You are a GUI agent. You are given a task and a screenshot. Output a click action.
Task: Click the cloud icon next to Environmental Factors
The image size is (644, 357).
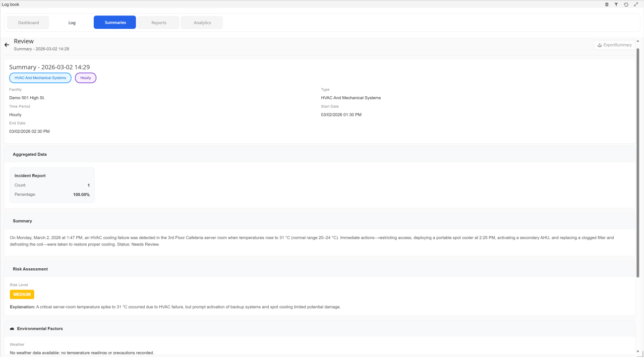point(12,328)
